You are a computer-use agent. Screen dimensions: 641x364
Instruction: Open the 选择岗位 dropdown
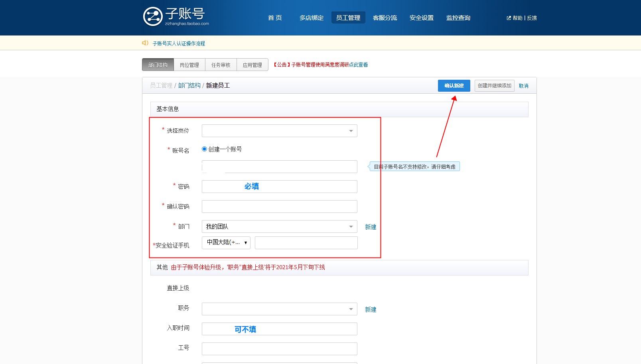click(279, 130)
